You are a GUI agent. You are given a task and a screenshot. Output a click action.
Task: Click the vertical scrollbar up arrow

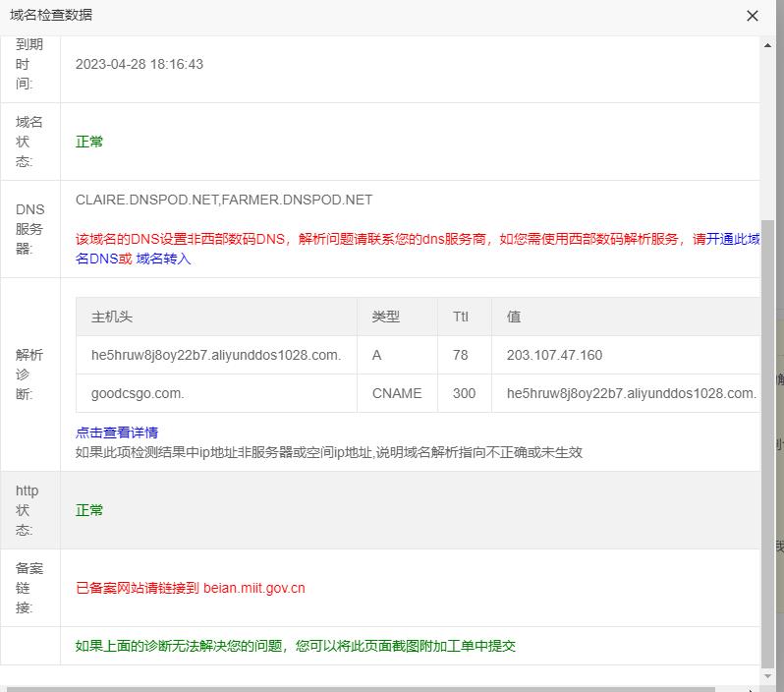768,44
